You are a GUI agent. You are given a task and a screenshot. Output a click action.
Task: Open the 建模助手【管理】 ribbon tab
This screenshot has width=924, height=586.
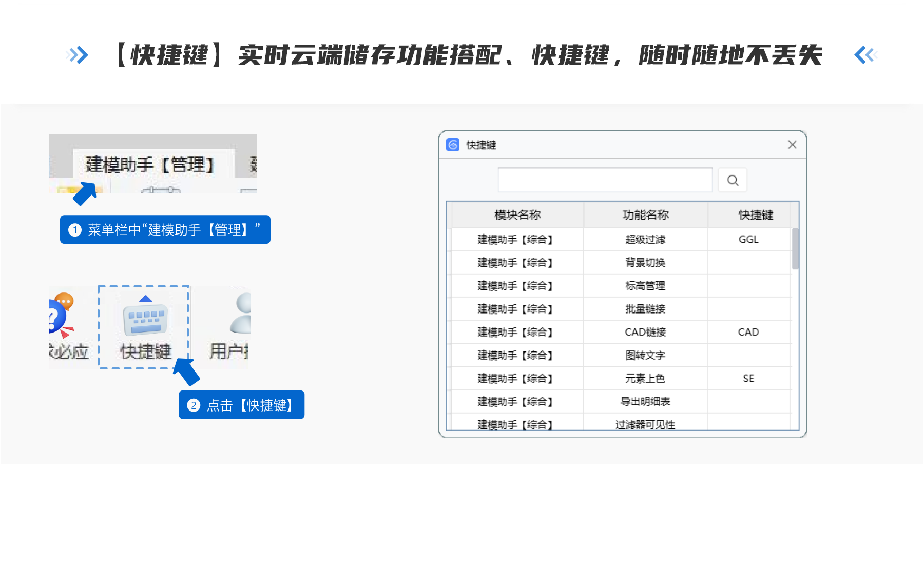pos(149,165)
